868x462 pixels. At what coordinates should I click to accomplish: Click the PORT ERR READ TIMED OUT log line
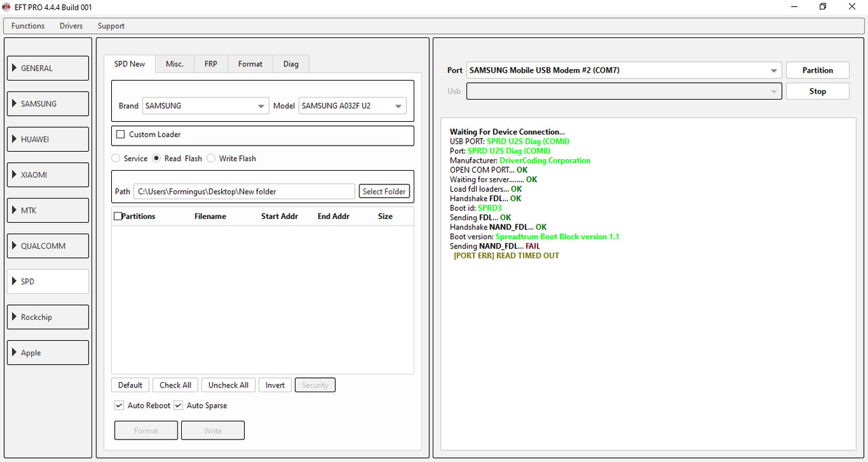click(x=507, y=255)
